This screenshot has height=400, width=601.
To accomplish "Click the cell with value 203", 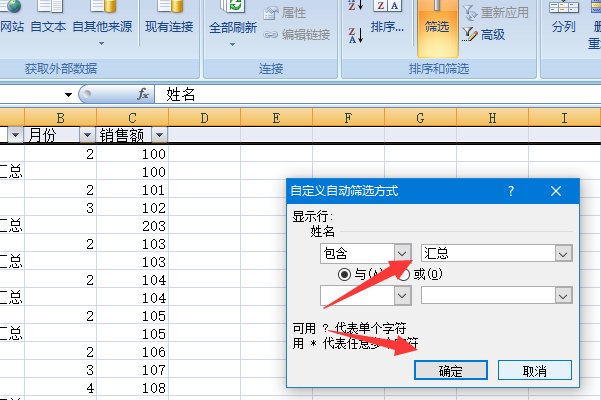I will coord(132,226).
